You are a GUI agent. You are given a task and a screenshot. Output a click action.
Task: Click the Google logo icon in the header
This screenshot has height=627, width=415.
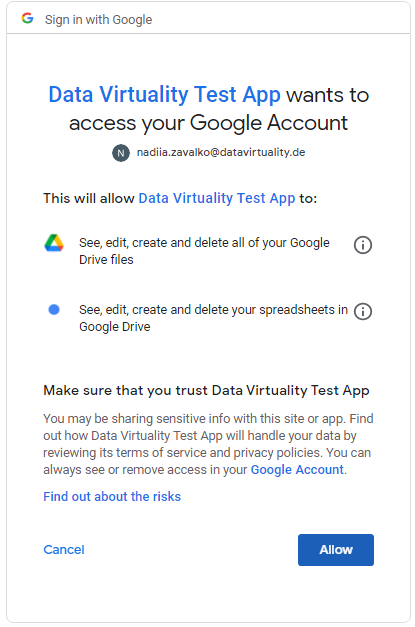click(x=27, y=18)
